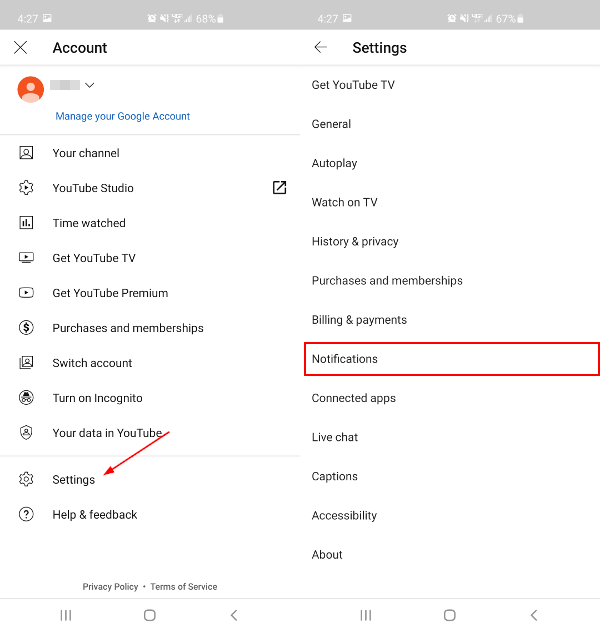This screenshot has width=600, height=633.
Task: Tap back button on right phone navigation bar
Action: (534, 615)
